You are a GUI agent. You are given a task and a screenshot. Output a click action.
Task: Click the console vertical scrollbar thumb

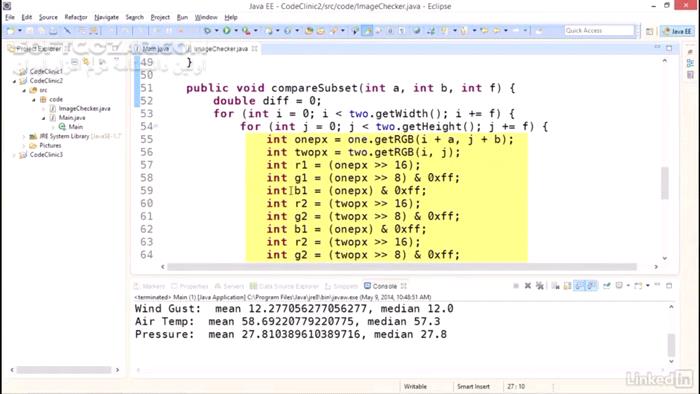tap(671, 344)
